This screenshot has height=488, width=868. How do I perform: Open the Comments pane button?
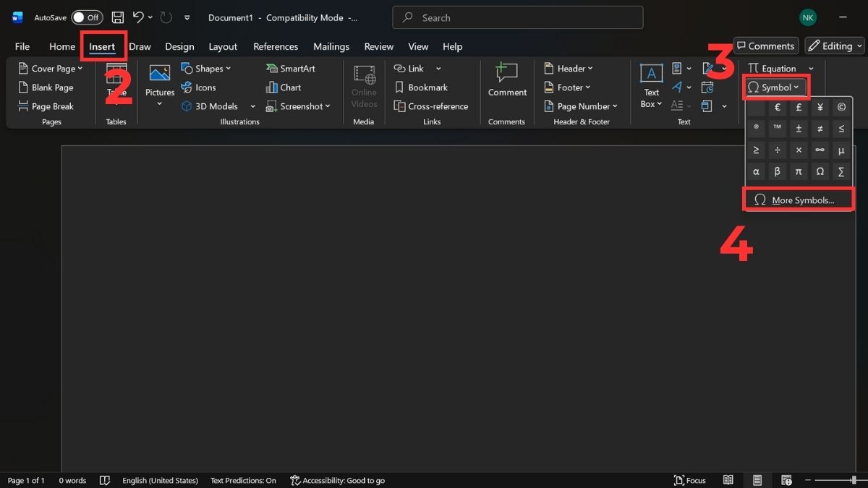pos(765,46)
